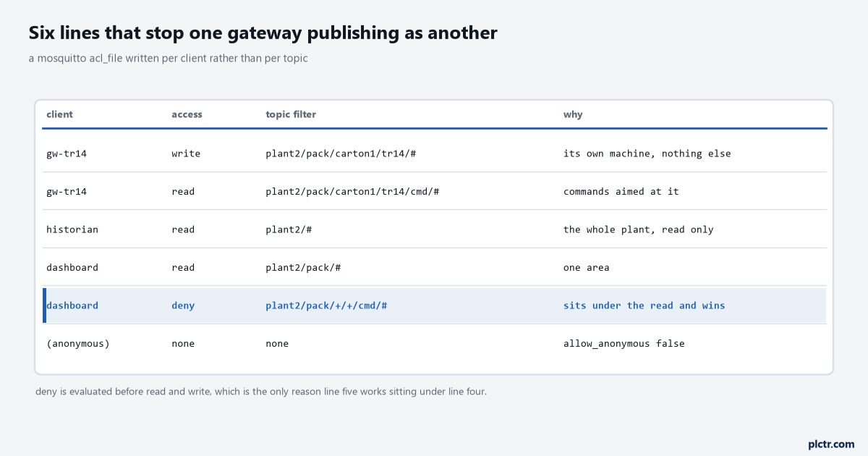Select the "historian" client cell
Image resolution: width=868 pixels, height=456 pixels.
pos(72,229)
